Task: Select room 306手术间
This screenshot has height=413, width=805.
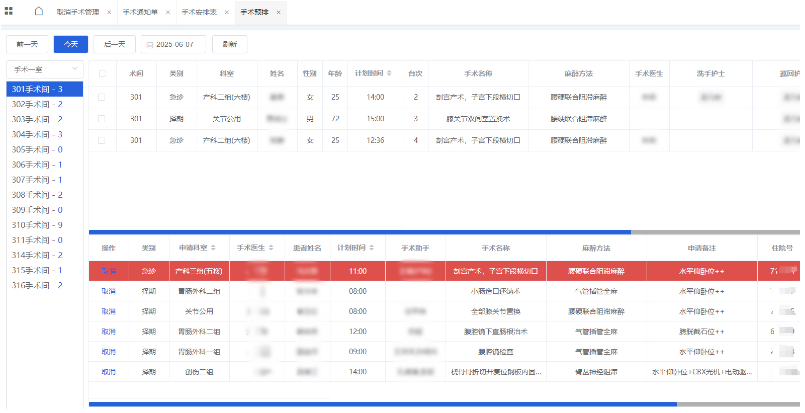Action: coord(45,165)
